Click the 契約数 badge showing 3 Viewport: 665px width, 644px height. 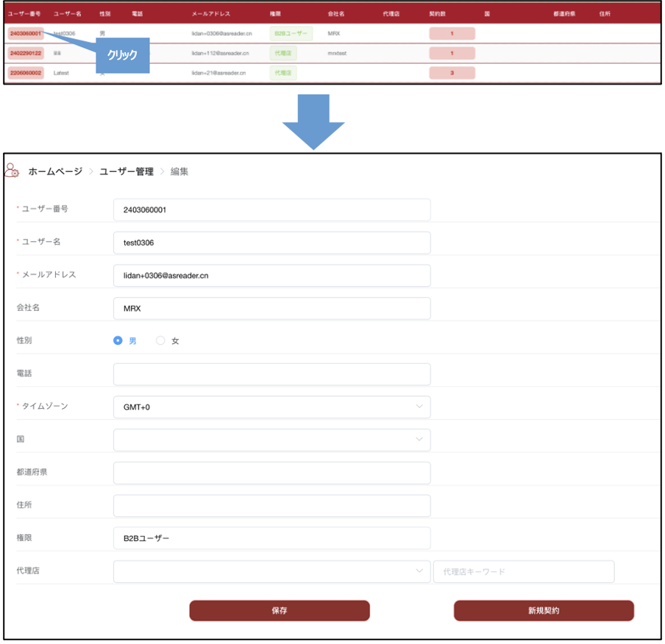(452, 73)
